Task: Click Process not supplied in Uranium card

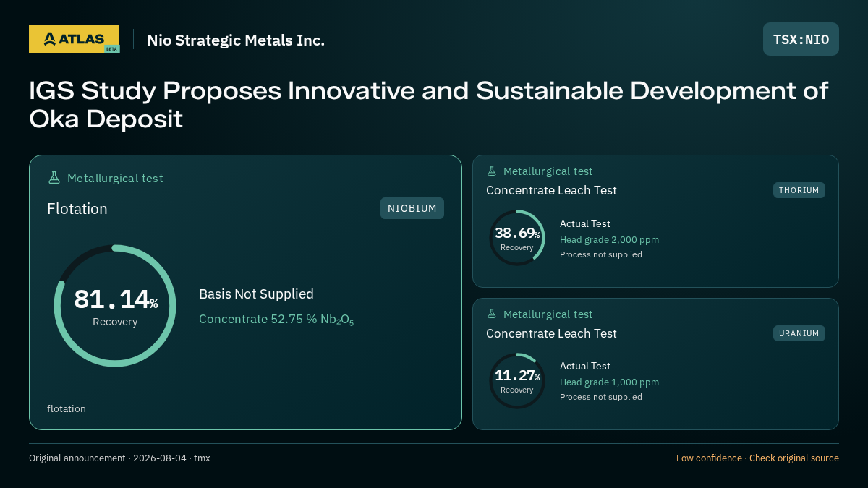Action: pyautogui.click(x=601, y=397)
